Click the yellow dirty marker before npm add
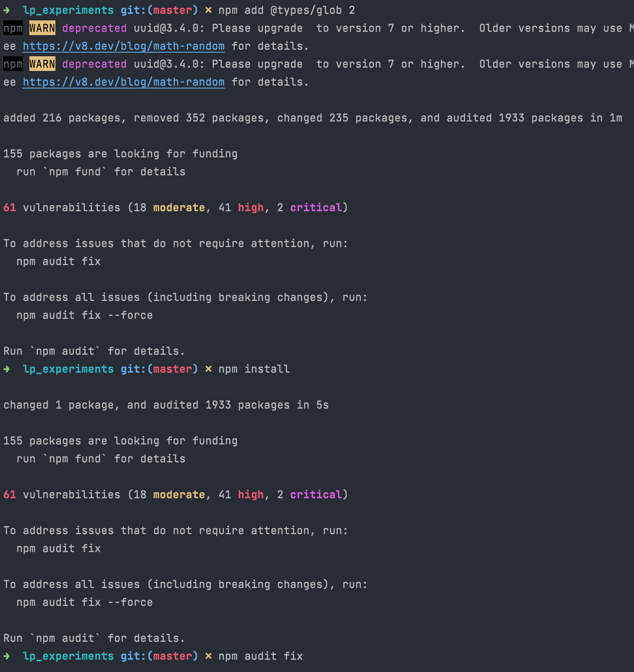This screenshot has width=634, height=672. click(208, 10)
